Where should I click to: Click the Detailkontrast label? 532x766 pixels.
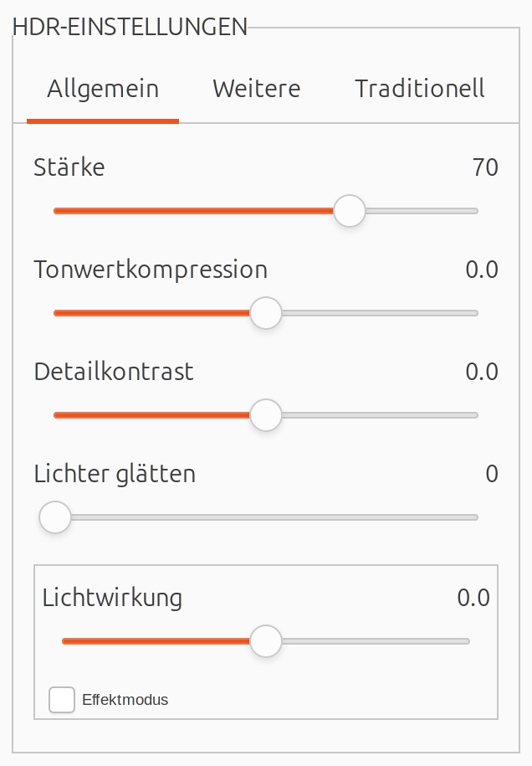click(x=114, y=372)
